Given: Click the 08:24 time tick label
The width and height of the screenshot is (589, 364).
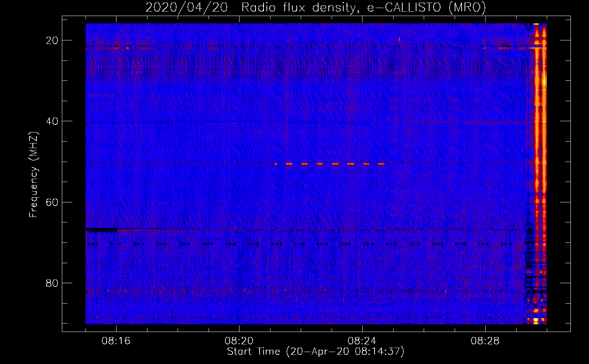Looking at the screenshot, I should 362,341.
